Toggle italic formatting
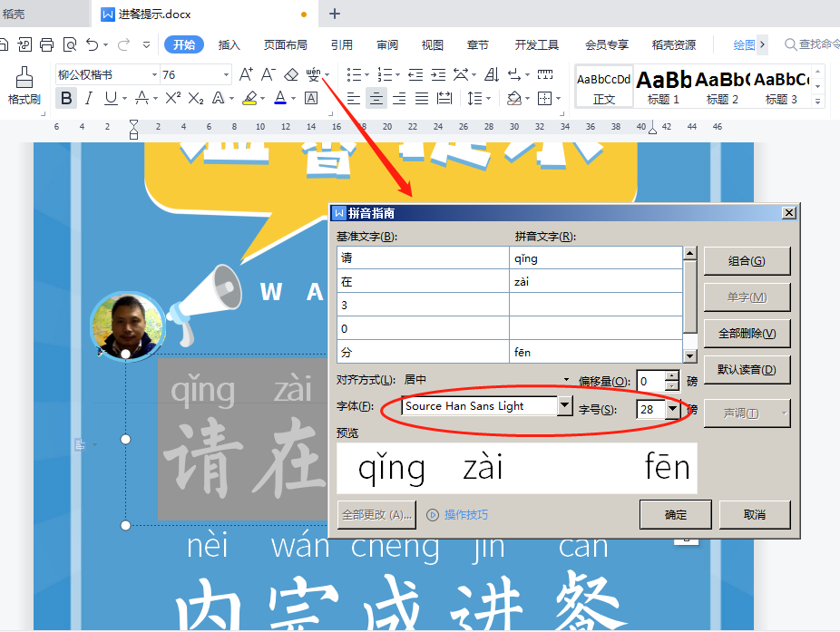 [88, 99]
